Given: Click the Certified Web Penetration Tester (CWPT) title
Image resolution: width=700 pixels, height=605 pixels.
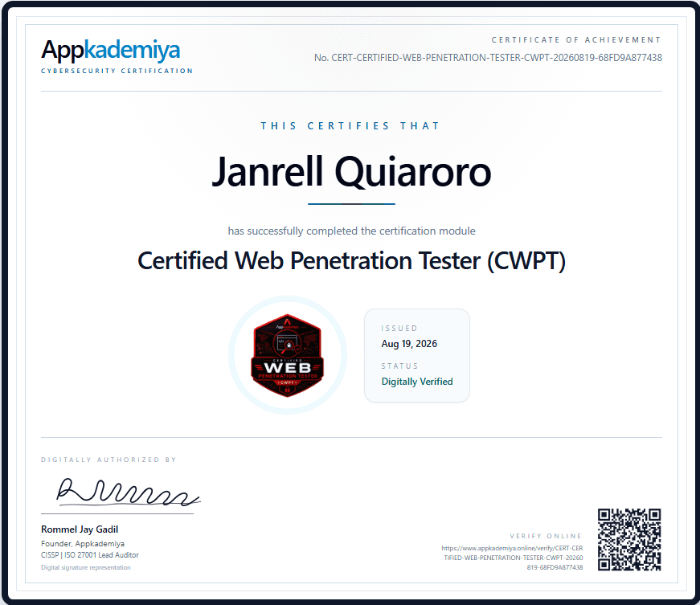Looking at the screenshot, I should 351,260.
